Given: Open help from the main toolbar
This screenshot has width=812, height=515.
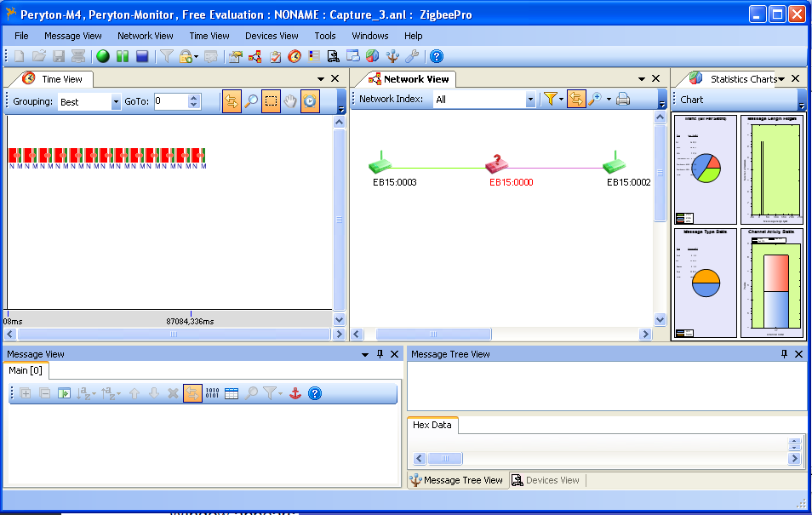Looking at the screenshot, I should 437,56.
